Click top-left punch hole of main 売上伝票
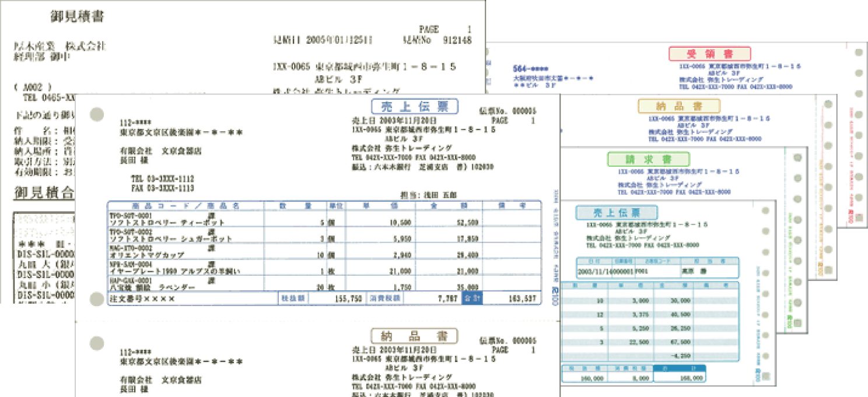This screenshot has width=868, height=397. [97, 114]
